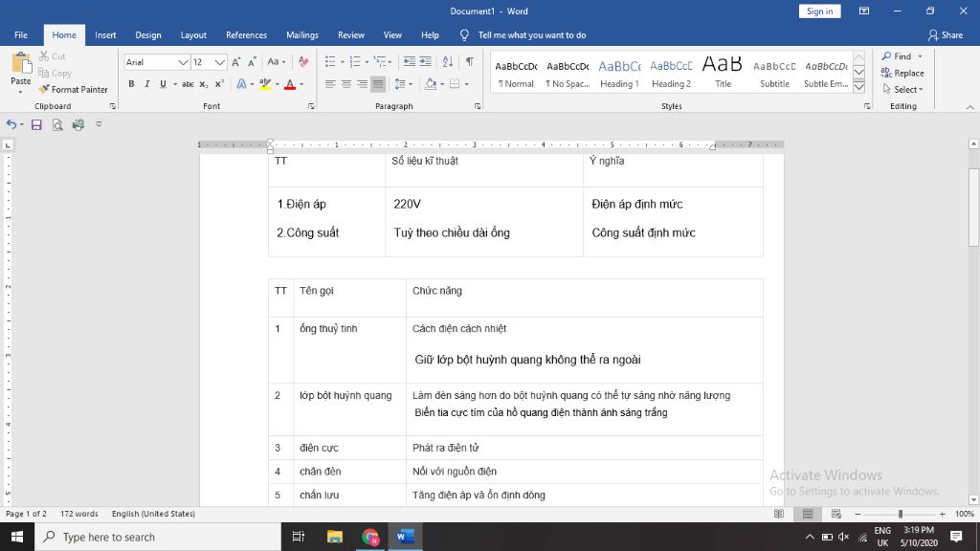Apply red font color
Image resolution: width=980 pixels, height=551 pixels.
pos(290,84)
